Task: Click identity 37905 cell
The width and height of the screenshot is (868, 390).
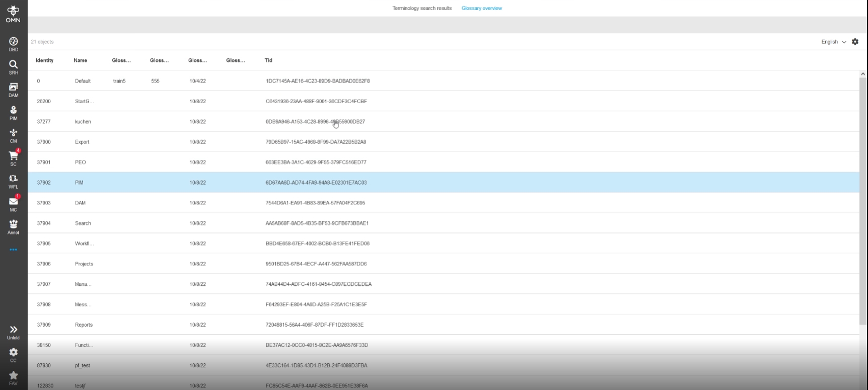Action: click(x=44, y=244)
